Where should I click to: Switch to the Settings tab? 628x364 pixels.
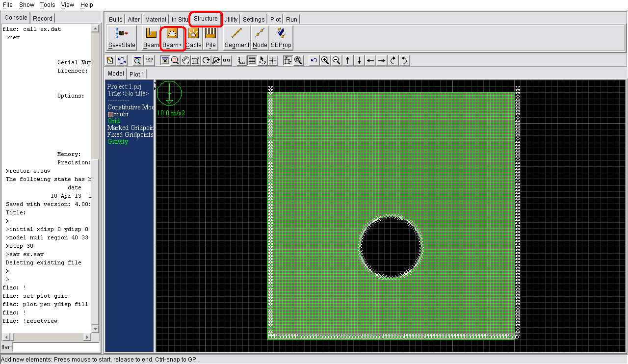[x=254, y=20]
